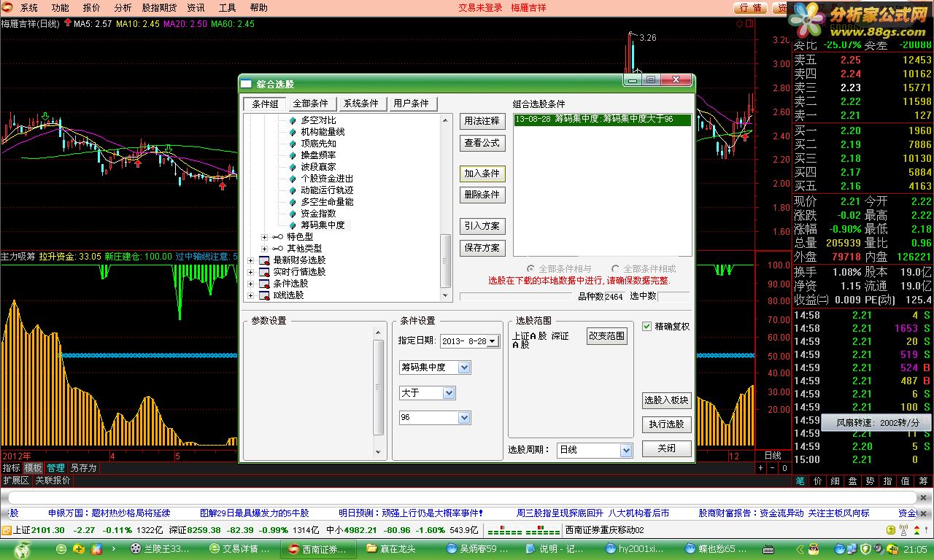
Task: Expand 条件选股 tree node
Action: (251, 284)
